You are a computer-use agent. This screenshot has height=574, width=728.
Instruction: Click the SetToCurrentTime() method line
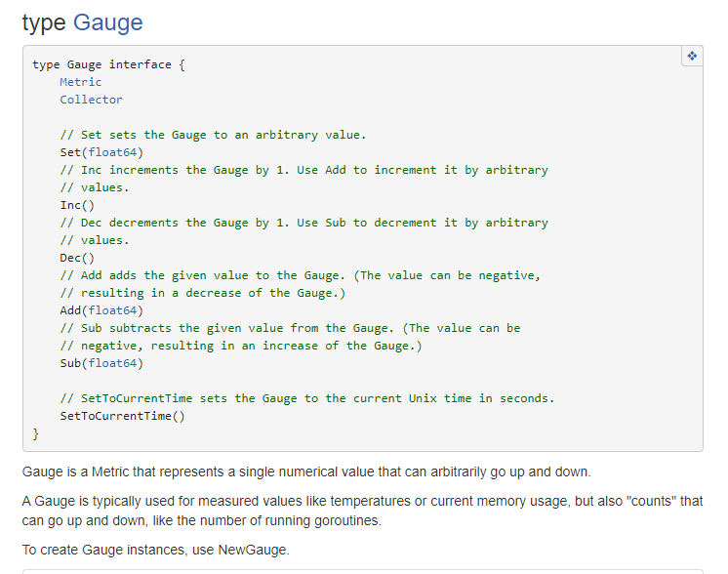pyautogui.click(x=123, y=416)
